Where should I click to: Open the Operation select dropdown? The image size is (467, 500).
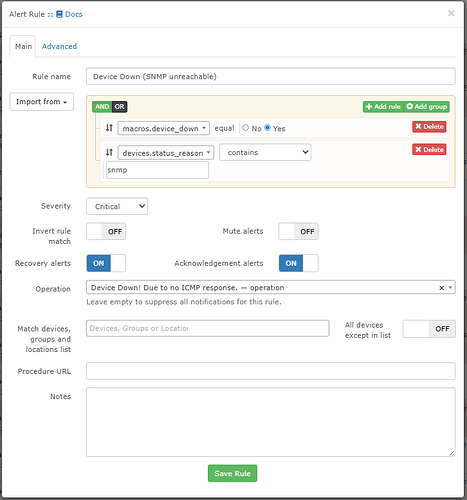(x=271, y=287)
